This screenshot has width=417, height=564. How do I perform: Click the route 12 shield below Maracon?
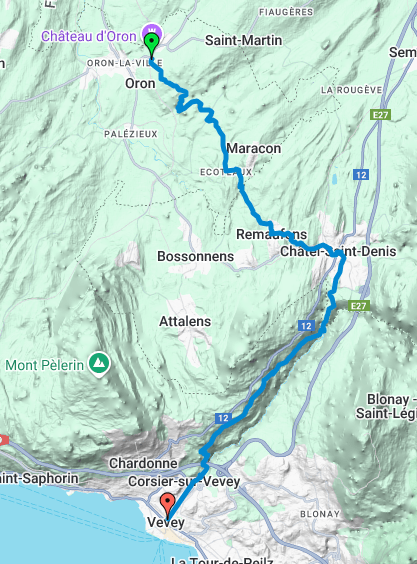point(361,175)
